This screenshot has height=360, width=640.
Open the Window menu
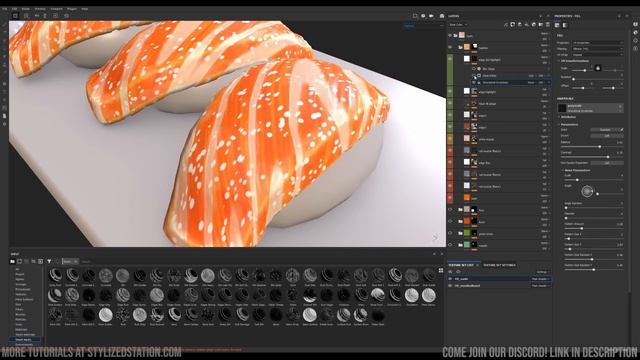click(40, 9)
